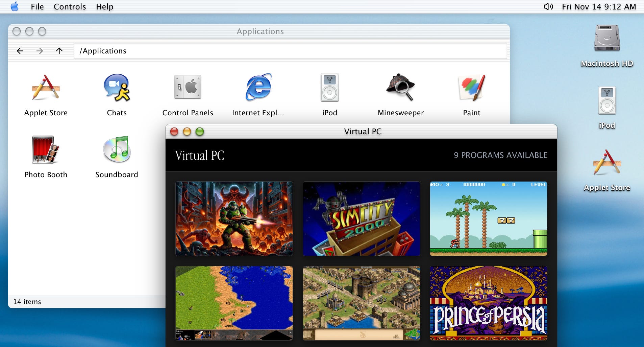644x347 pixels.
Task: Open the blue water strategy game thumbnail
Action: pyautogui.click(x=234, y=303)
